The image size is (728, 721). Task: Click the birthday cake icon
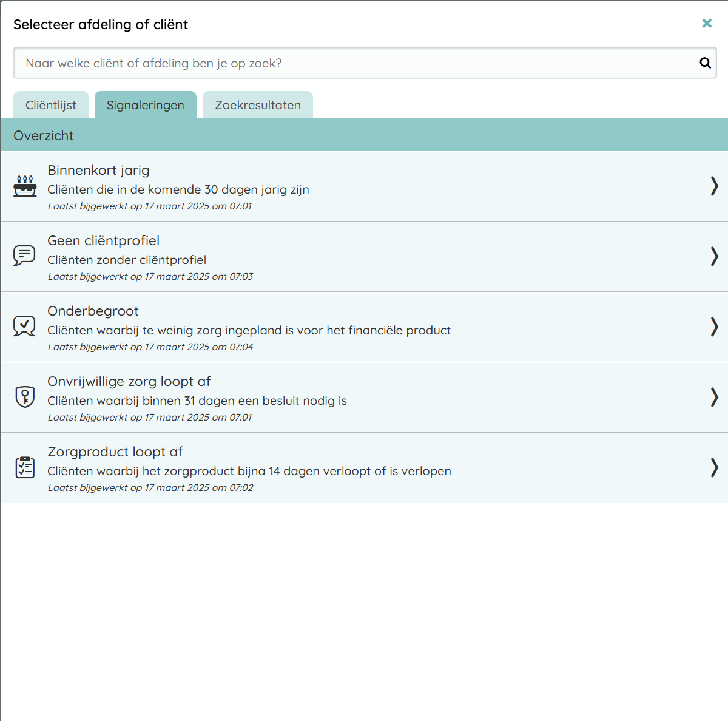(25, 186)
